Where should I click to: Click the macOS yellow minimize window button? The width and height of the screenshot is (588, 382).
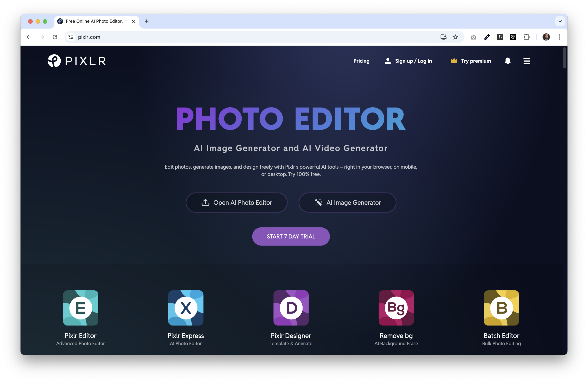click(x=38, y=22)
